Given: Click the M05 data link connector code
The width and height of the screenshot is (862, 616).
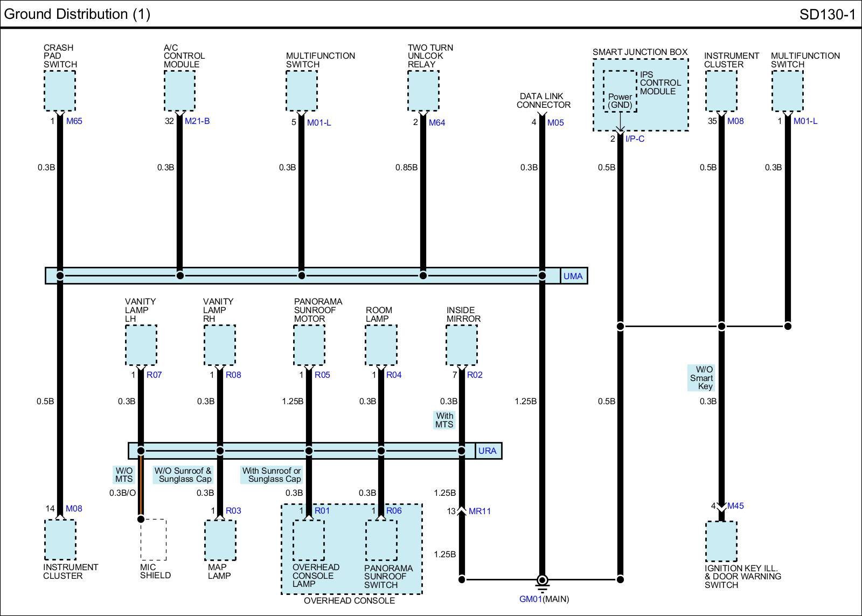Looking at the screenshot, I should [555, 123].
